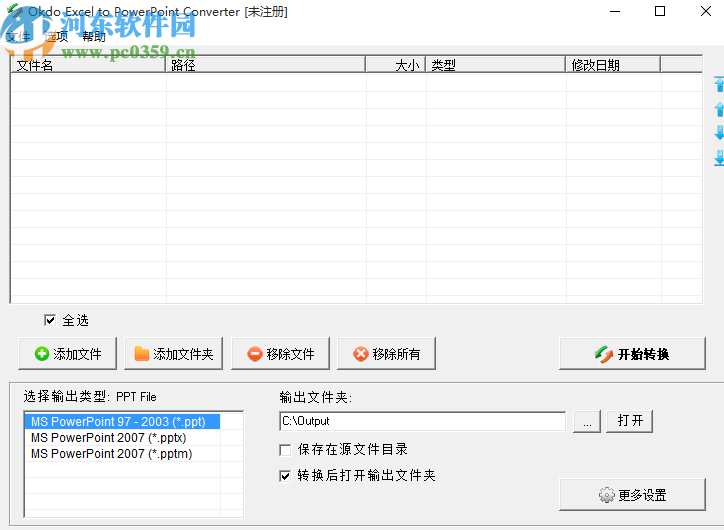Browse output folder with the ... button
Viewport: 724px width, 530px height.
click(587, 421)
